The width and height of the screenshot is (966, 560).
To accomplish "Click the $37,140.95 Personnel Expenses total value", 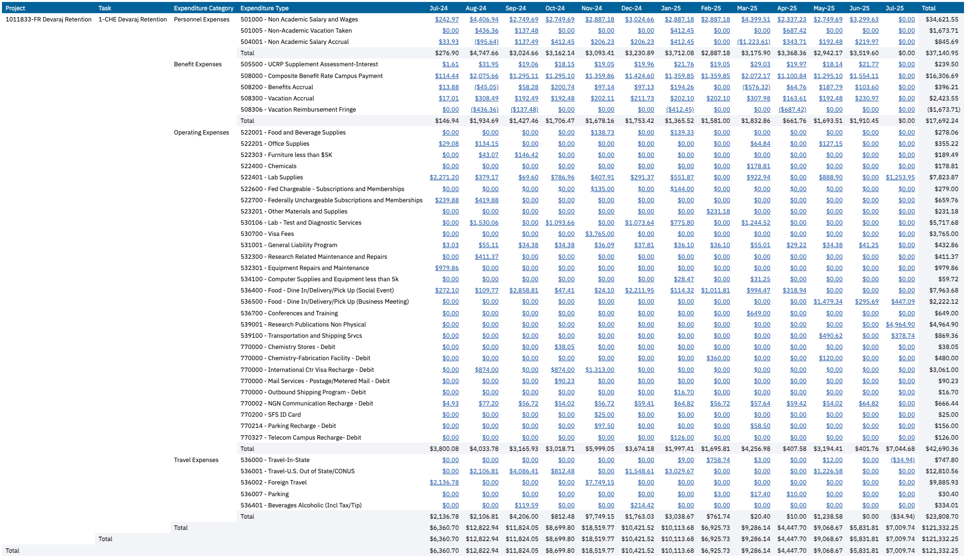I will (x=942, y=53).
